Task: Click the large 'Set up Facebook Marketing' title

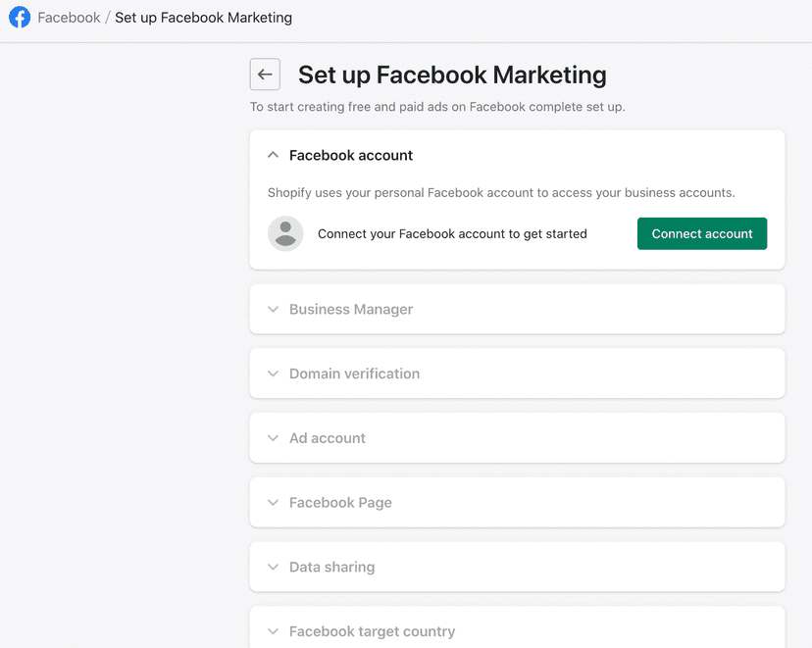Action: point(452,75)
